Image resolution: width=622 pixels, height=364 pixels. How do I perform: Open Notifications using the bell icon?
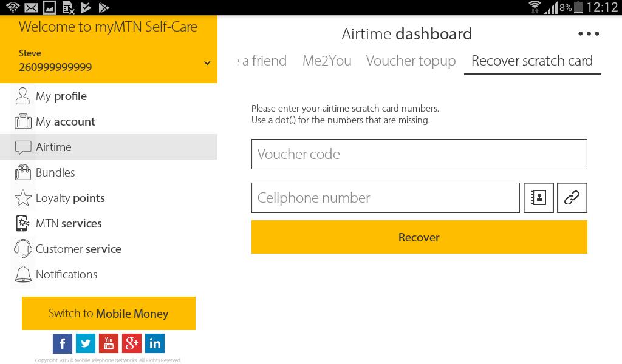click(22, 274)
